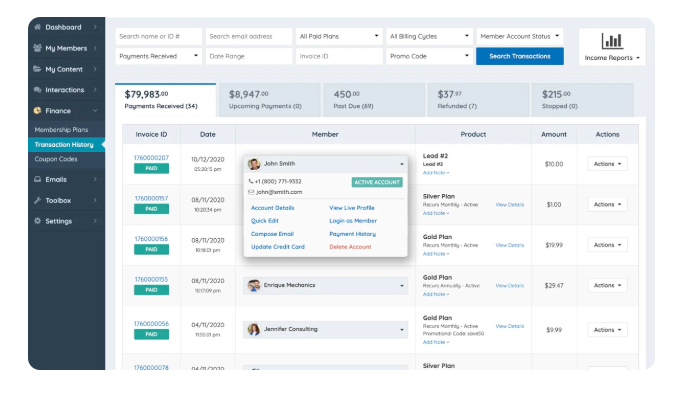
Task: Click the My Content folder icon
Action: point(37,69)
